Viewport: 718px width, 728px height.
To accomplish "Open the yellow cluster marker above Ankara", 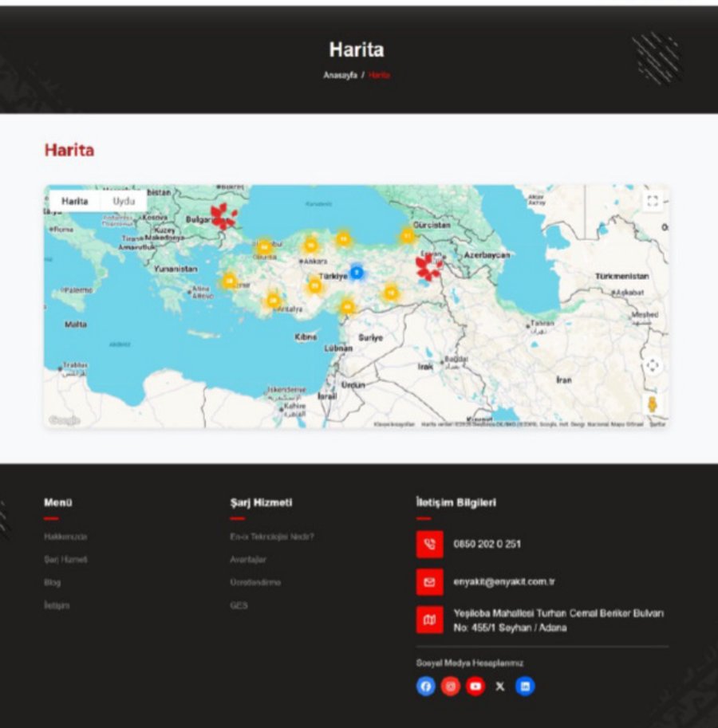I will coord(310,245).
